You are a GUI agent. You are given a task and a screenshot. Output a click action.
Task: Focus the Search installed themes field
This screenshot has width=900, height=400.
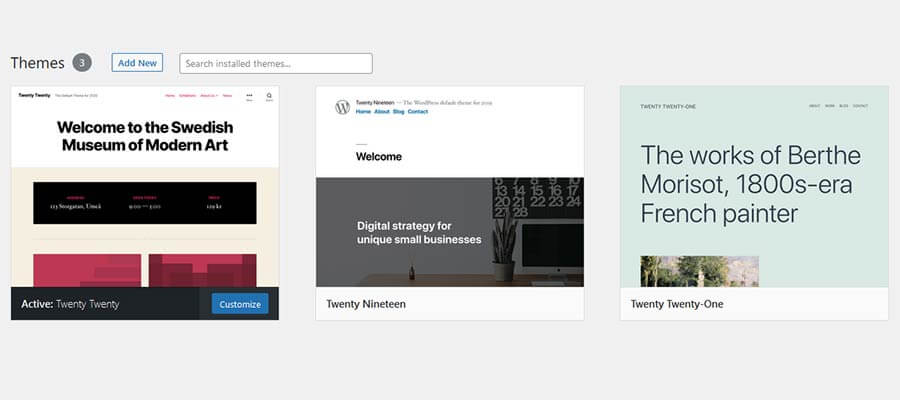coord(276,64)
